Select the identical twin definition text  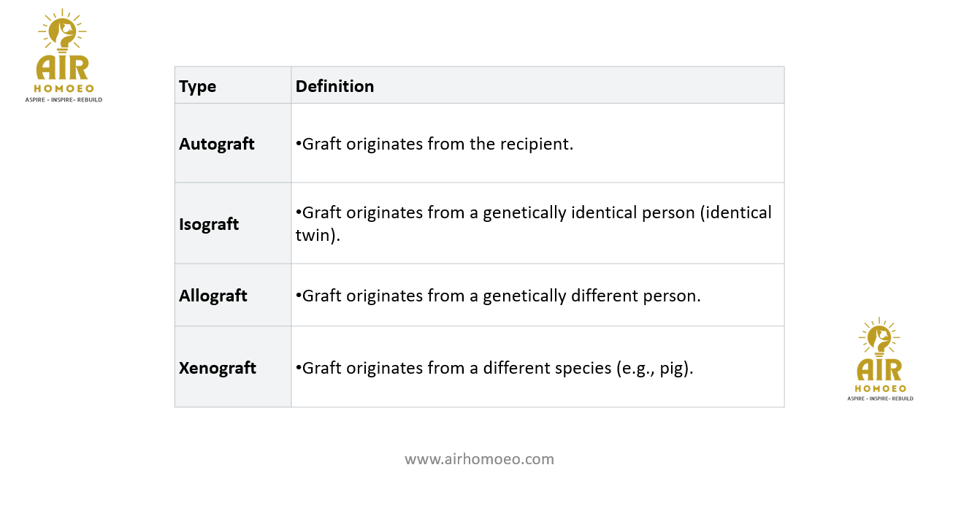point(533,223)
